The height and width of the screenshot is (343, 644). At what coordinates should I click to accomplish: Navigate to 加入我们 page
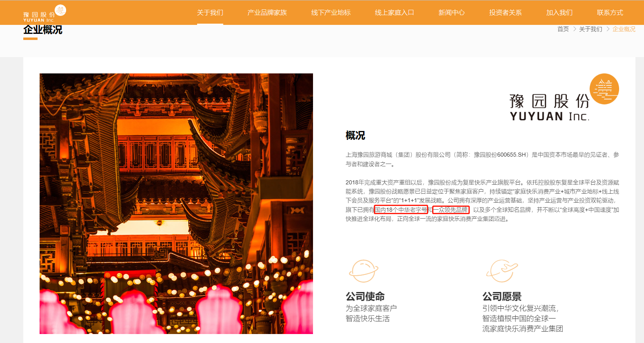pos(560,13)
